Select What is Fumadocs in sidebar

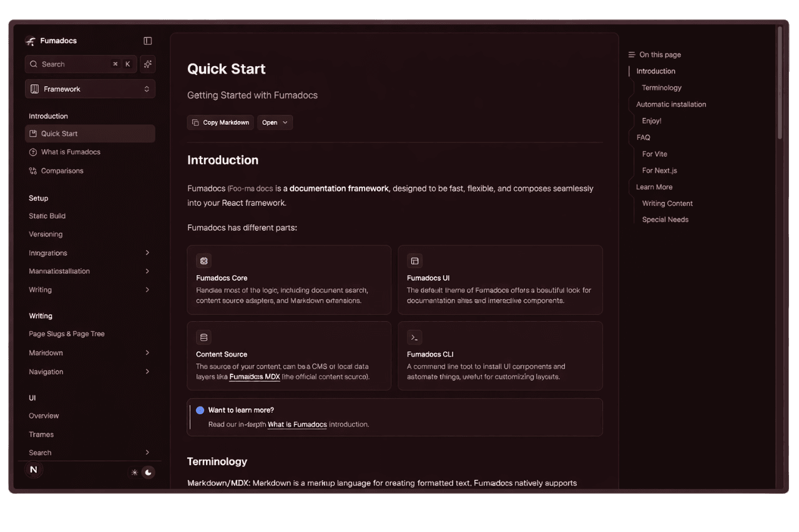[71, 152]
